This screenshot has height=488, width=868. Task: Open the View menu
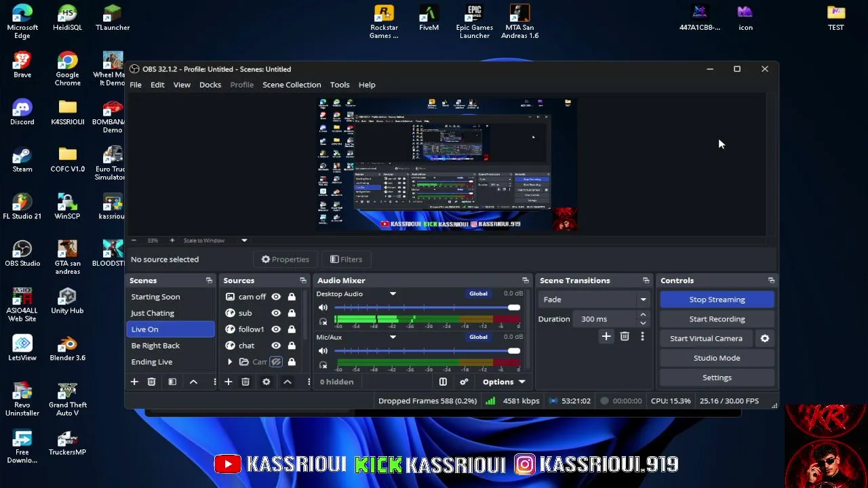click(x=182, y=85)
